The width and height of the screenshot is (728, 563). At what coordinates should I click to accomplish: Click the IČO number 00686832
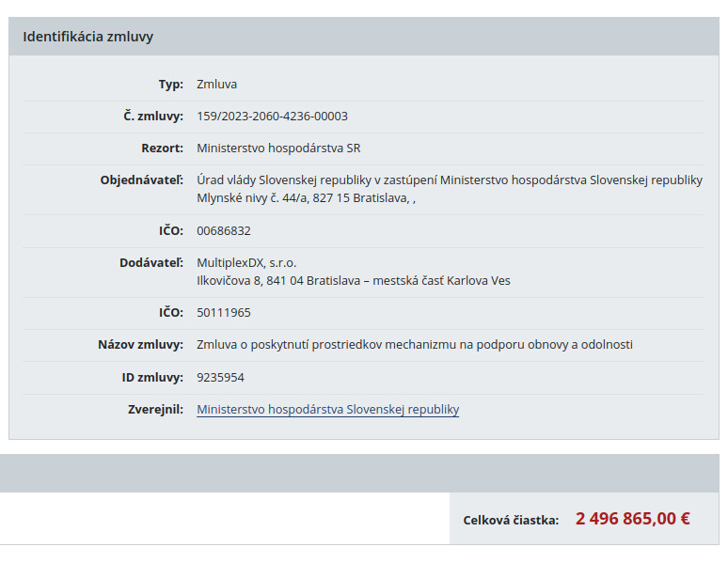pyautogui.click(x=224, y=231)
